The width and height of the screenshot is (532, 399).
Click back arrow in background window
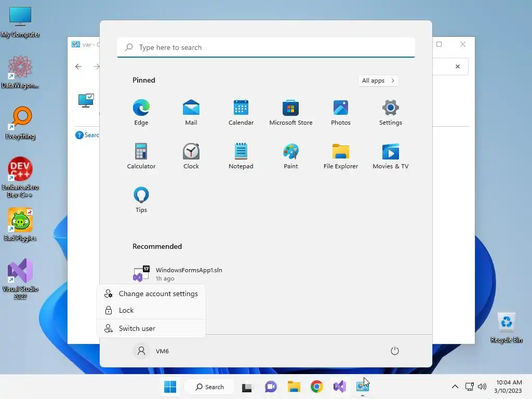78,66
